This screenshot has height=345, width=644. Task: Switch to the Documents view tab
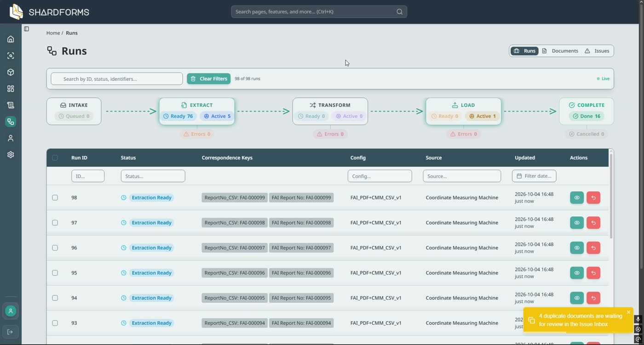point(560,51)
